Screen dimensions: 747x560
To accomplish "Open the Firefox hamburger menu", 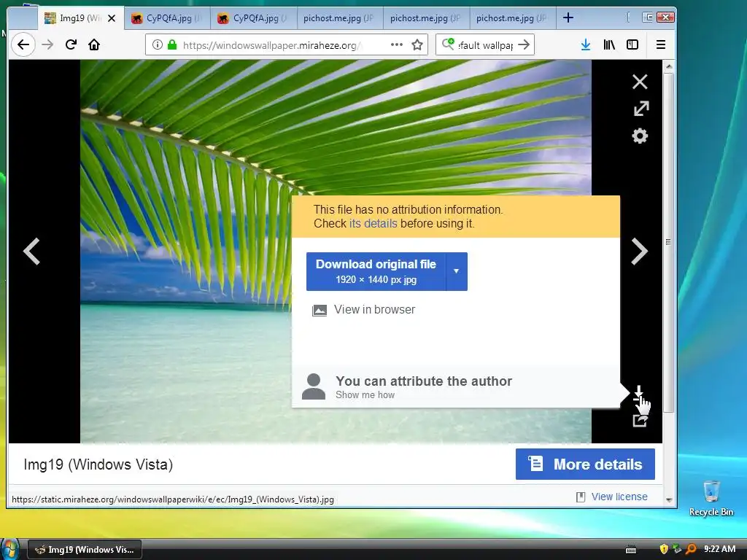I will (x=661, y=44).
